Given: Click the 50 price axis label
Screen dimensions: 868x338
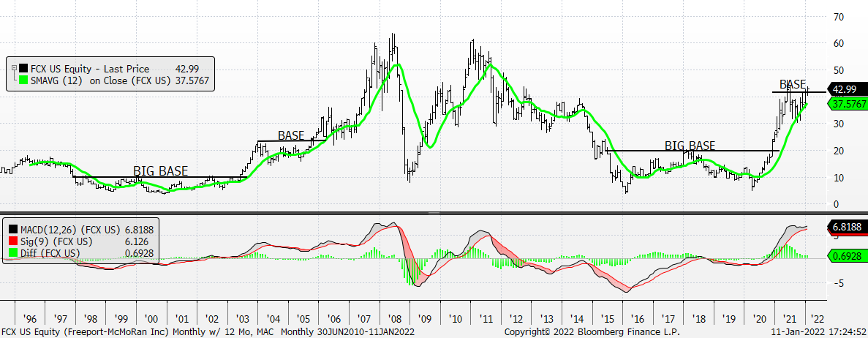Looking at the screenshot, I should click(839, 70).
